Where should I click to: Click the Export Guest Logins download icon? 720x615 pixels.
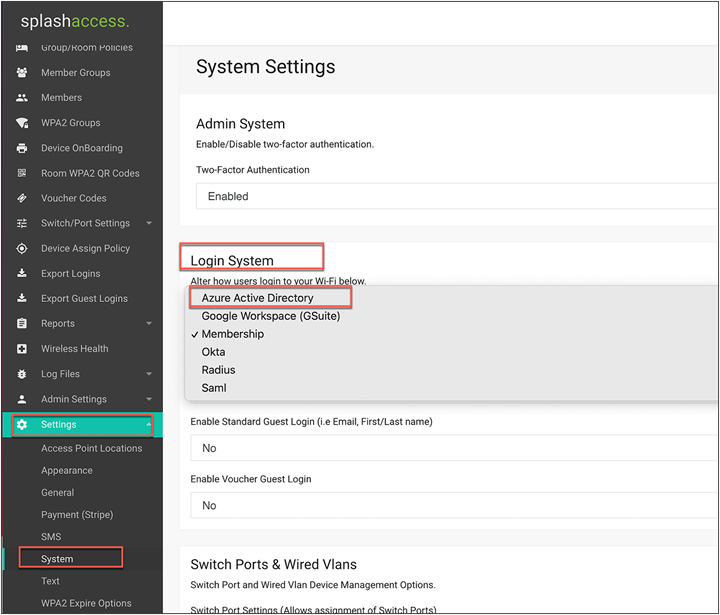click(x=22, y=299)
